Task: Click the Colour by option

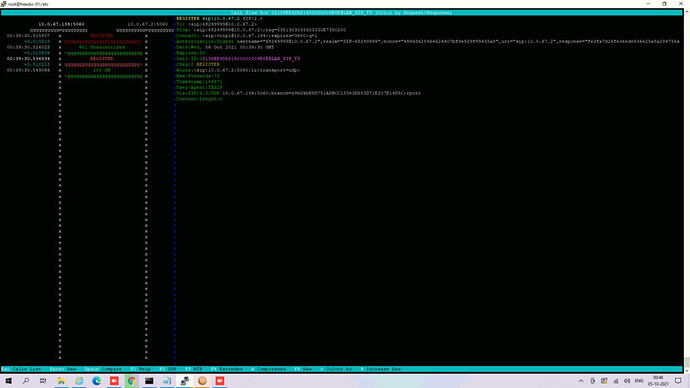Action: tap(336, 369)
